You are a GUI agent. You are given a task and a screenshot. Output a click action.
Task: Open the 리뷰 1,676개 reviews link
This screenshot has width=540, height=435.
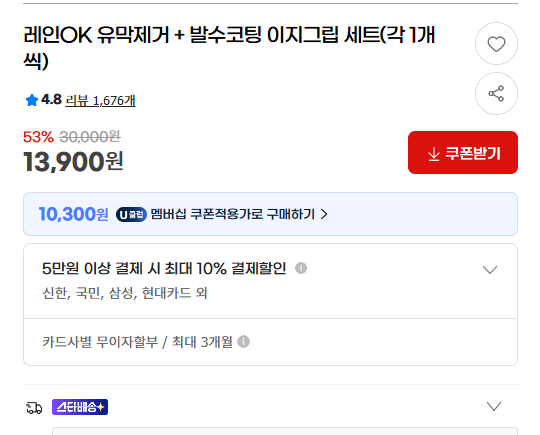point(100,101)
